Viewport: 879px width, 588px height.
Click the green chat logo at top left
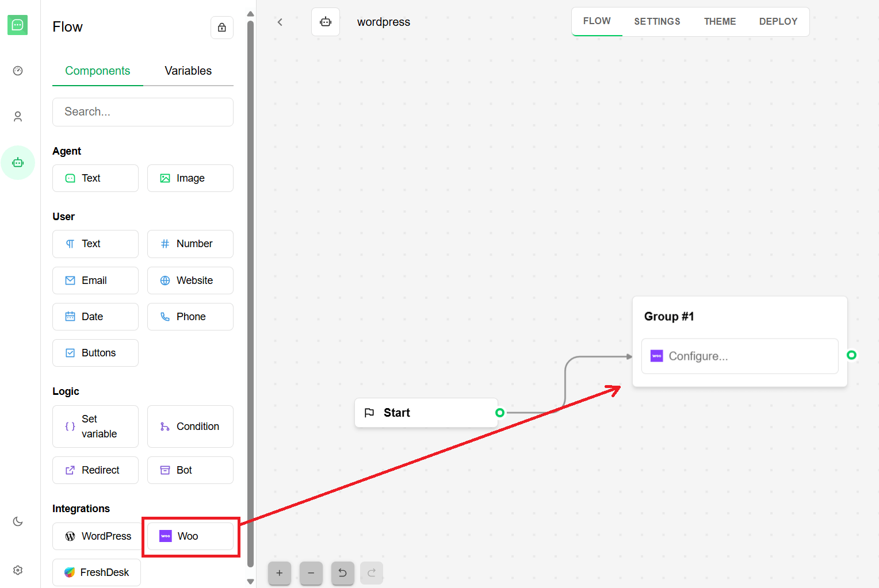point(17,25)
